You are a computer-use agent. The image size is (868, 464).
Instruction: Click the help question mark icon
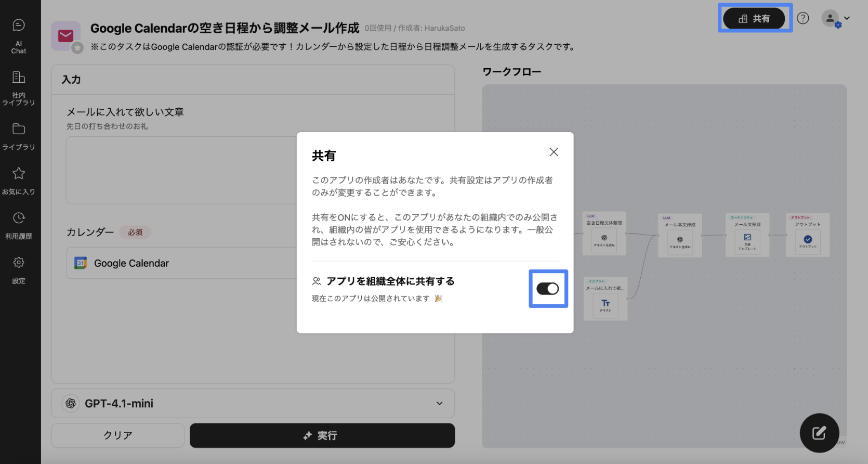(803, 18)
